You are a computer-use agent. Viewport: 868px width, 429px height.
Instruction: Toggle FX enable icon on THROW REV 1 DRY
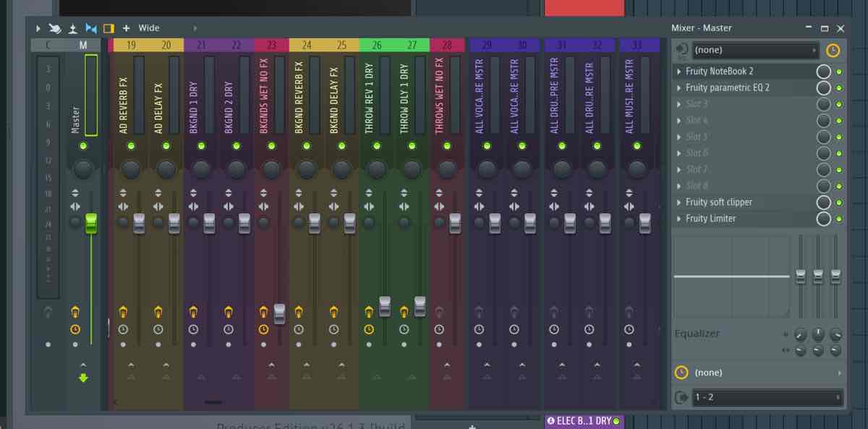click(369, 313)
